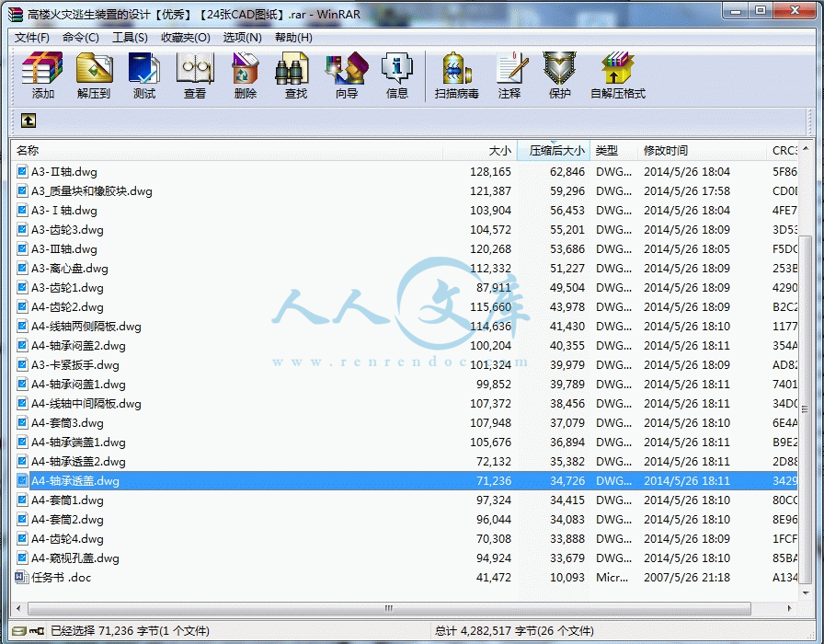
Task: Click file icon of A3-离心盘.dwg
Action: (22, 268)
